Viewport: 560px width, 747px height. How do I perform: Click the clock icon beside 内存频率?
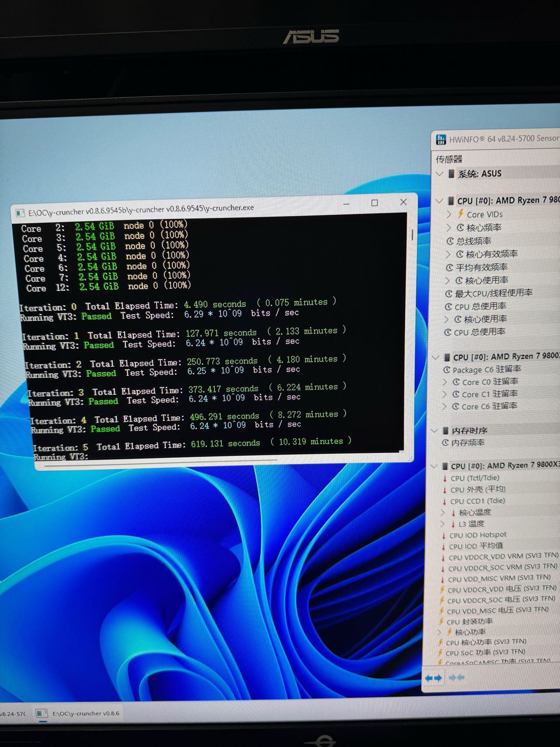pos(445,442)
